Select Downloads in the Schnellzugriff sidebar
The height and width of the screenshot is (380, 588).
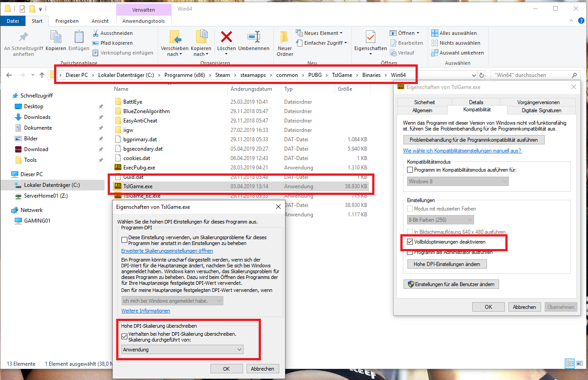(37, 117)
